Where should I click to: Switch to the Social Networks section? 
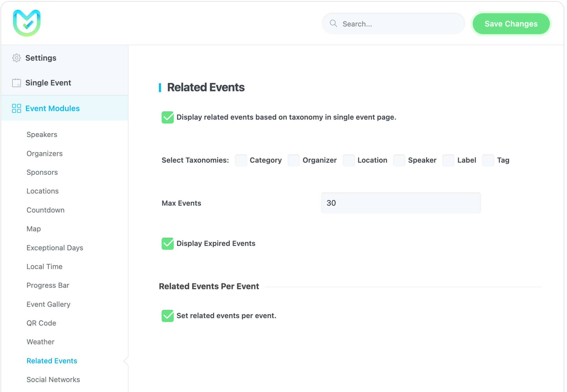[53, 379]
